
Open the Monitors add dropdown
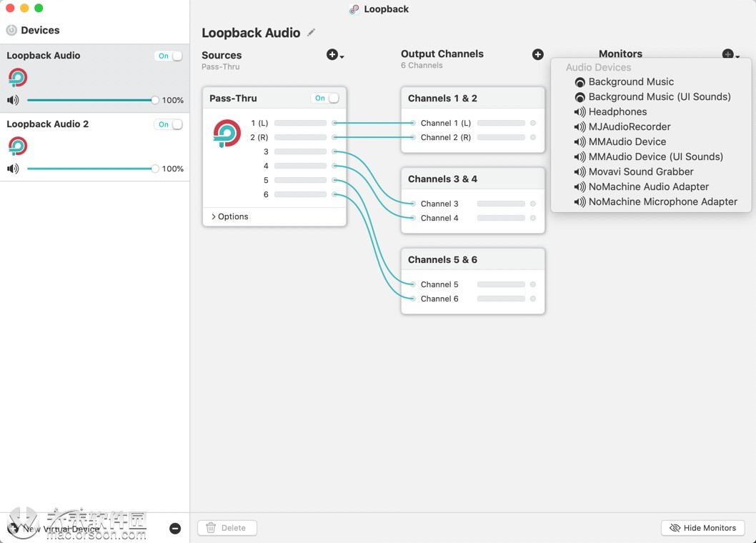pyautogui.click(x=730, y=54)
